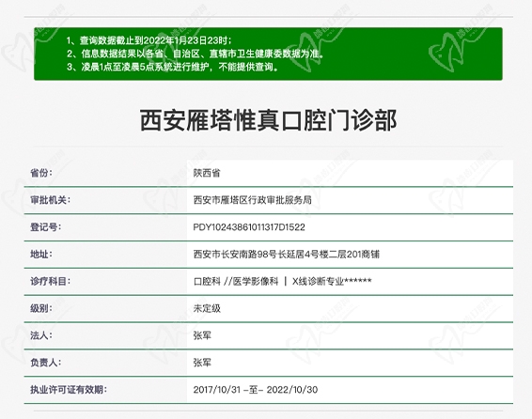This screenshot has height=419, width=532.
Task: Click the 执业许可证有效期 label
Action: coord(69,390)
